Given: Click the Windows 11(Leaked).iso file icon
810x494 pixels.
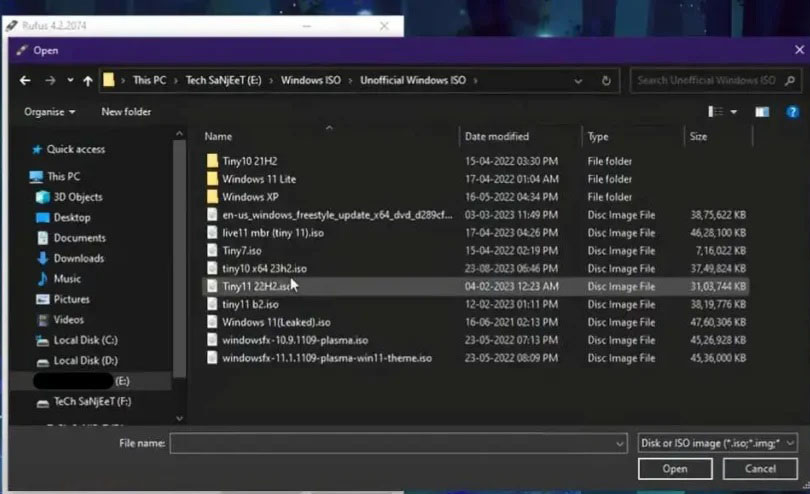Looking at the screenshot, I should 212,322.
